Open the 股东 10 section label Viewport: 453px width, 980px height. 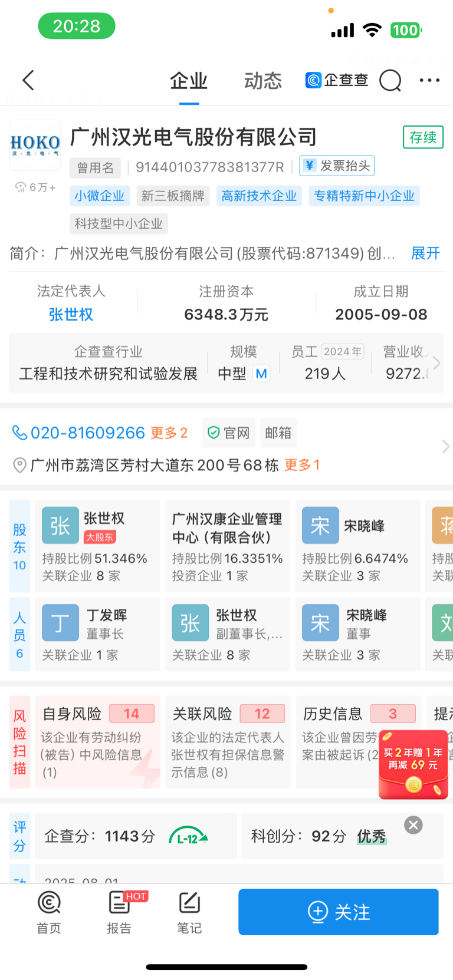coord(19,546)
